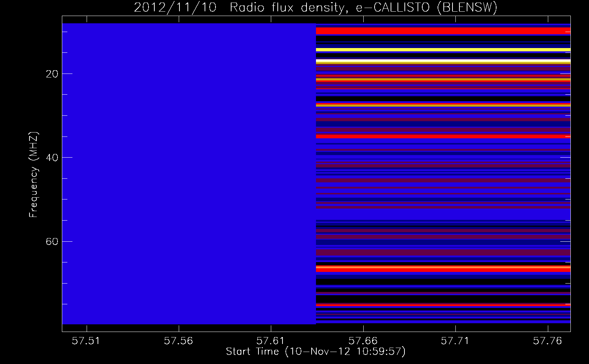Click the 40 MHz frequency tick label
Image resolution: width=589 pixels, height=364 pixels.
pos(52,158)
